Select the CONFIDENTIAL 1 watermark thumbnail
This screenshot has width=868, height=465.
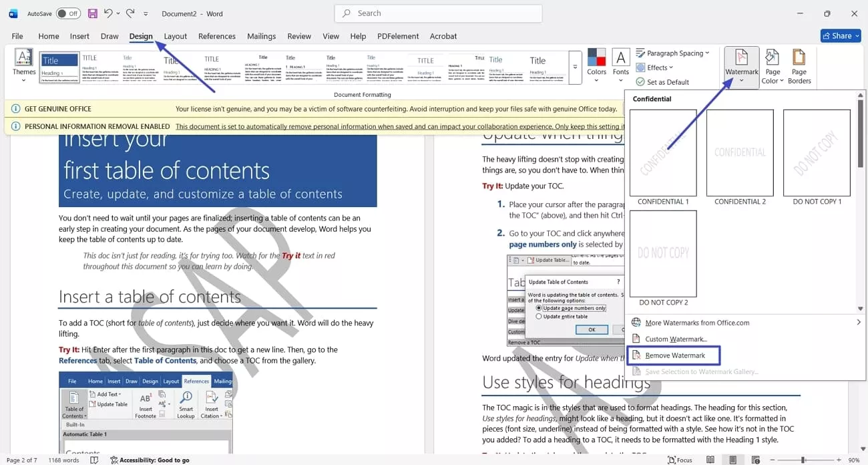(x=662, y=152)
